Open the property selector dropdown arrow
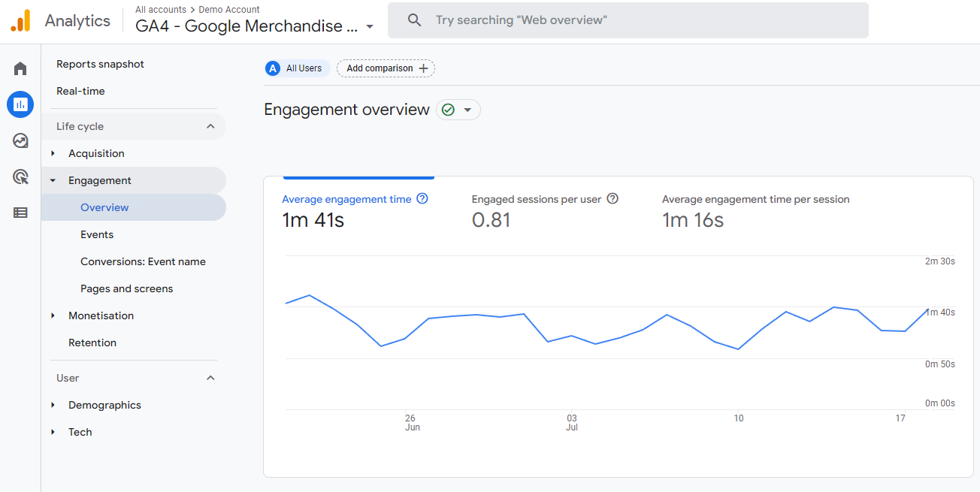The height and width of the screenshot is (492, 980). (370, 27)
